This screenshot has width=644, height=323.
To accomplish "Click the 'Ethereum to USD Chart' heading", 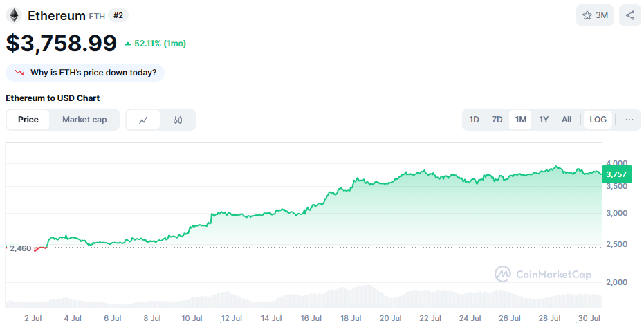I will [53, 98].
